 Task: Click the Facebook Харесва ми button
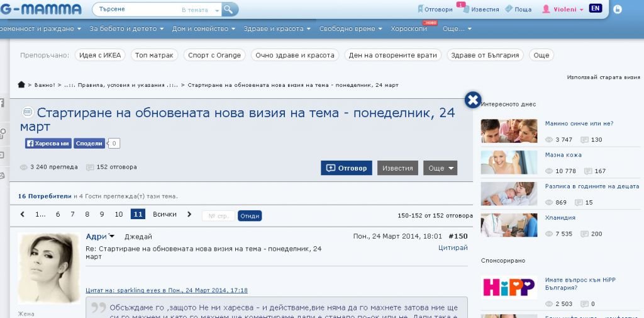point(48,144)
